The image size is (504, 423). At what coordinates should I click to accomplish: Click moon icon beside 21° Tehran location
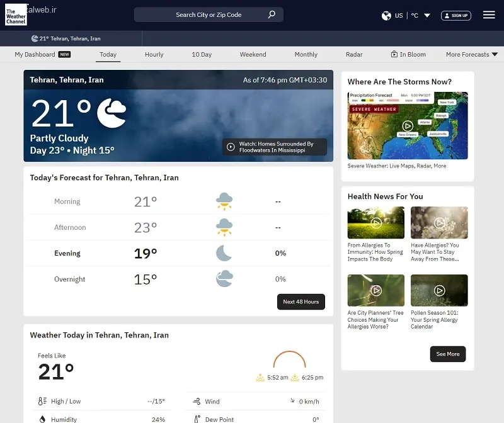[x=35, y=38]
